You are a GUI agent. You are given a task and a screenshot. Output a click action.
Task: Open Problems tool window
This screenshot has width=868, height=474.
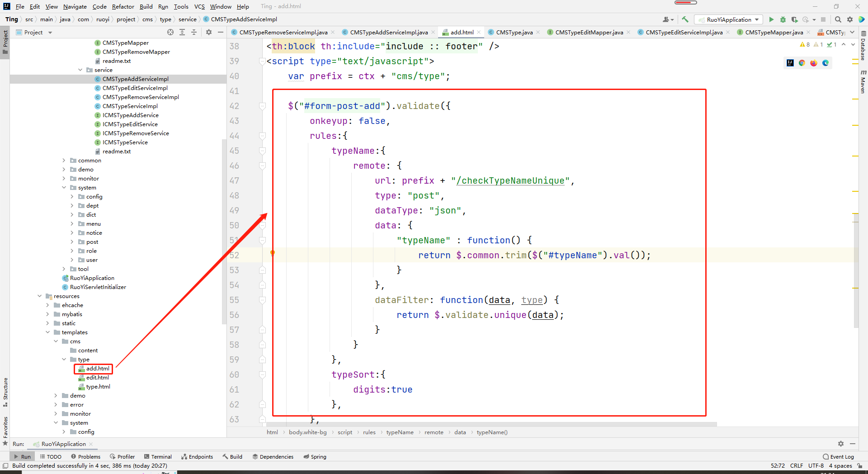click(x=85, y=456)
